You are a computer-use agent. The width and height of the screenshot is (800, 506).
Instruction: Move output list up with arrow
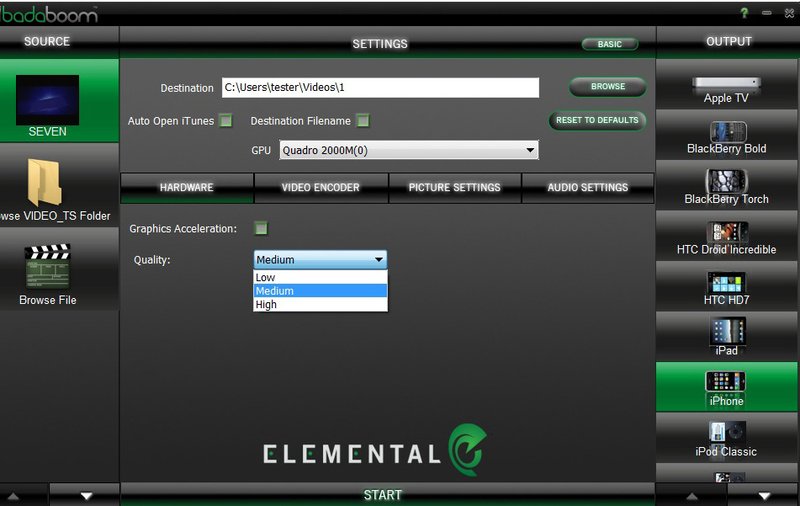[x=691, y=496]
